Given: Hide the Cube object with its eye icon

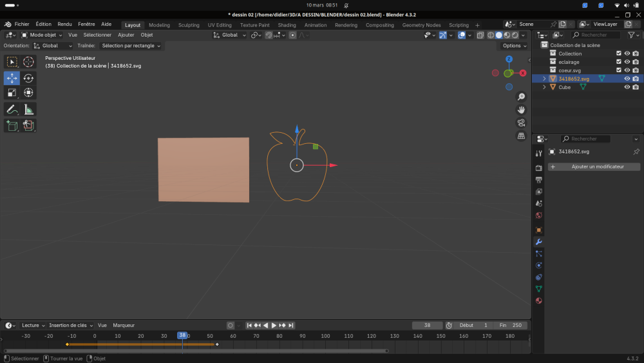Looking at the screenshot, I should coord(627,87).
